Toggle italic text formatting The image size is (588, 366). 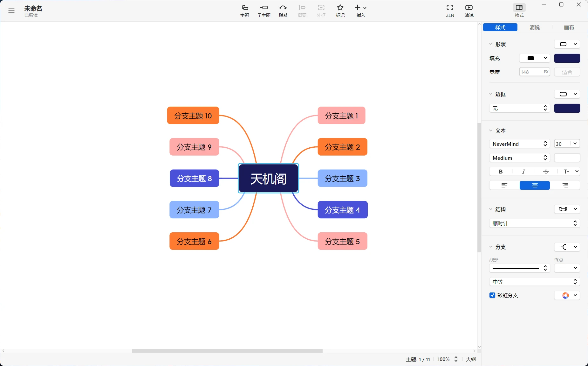(523, 172)
